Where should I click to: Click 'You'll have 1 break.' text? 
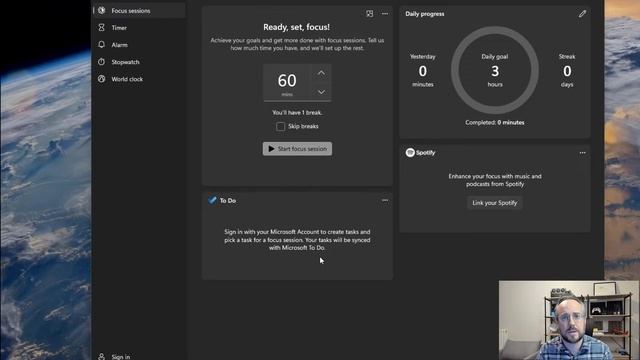pos(297,113)
